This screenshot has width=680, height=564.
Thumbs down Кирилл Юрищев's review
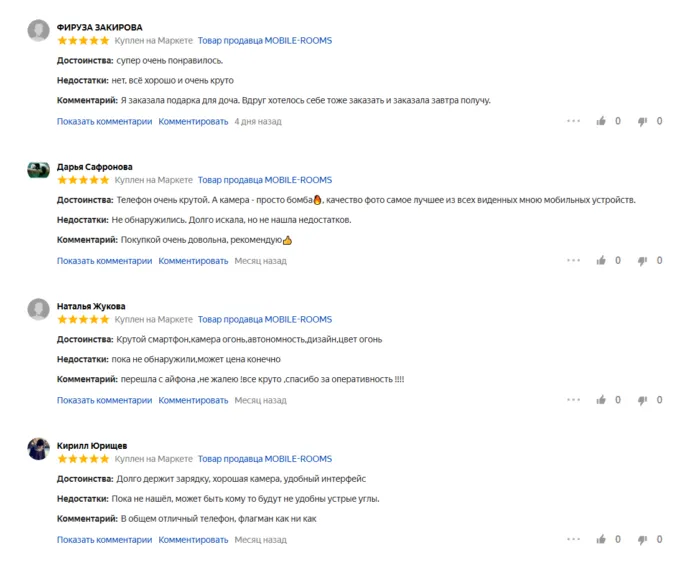pyautogui.click(x=643, y=541)
